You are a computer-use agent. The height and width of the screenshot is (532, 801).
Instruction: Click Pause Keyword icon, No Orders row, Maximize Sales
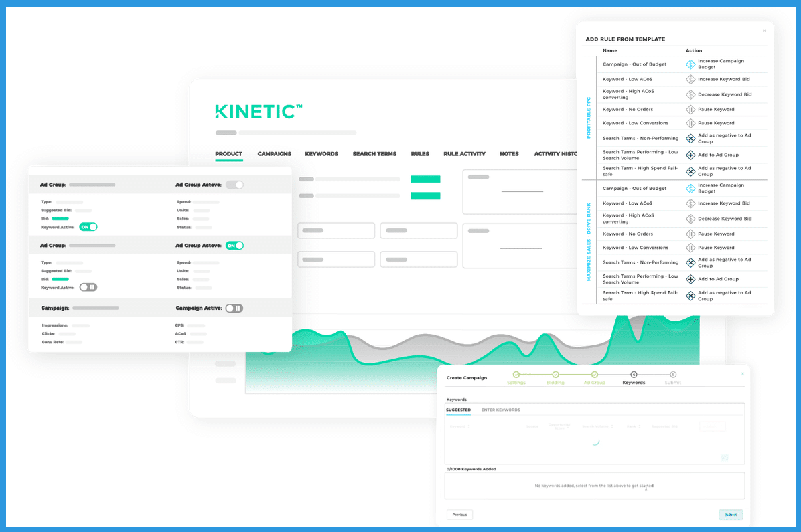(690, 234)
